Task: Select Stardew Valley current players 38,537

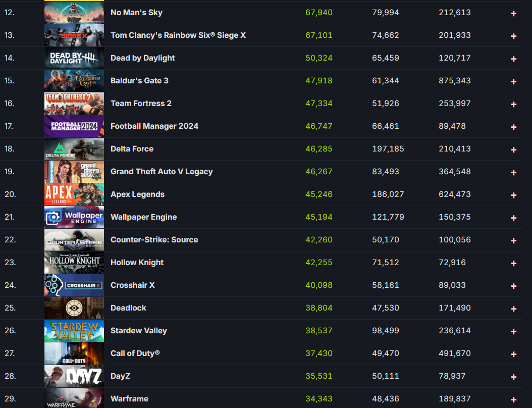Action: 319,331
